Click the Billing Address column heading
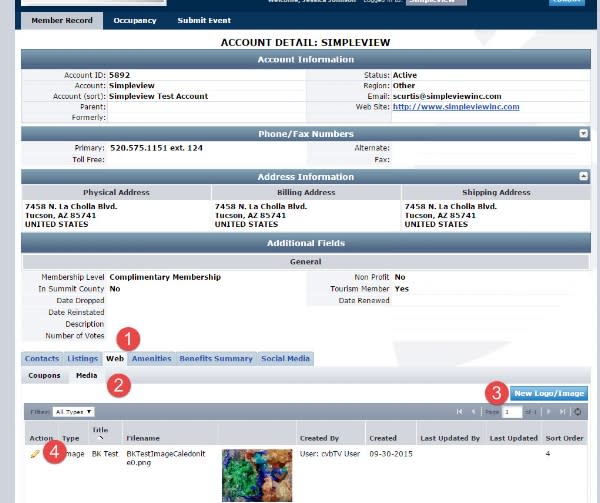The height and width of the screenshot is (503, 600). (306, 192)
